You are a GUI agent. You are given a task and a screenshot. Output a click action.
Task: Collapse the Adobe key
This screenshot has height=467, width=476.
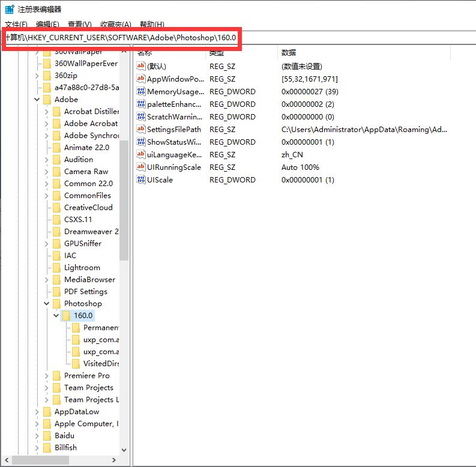[x=37, y=99]
